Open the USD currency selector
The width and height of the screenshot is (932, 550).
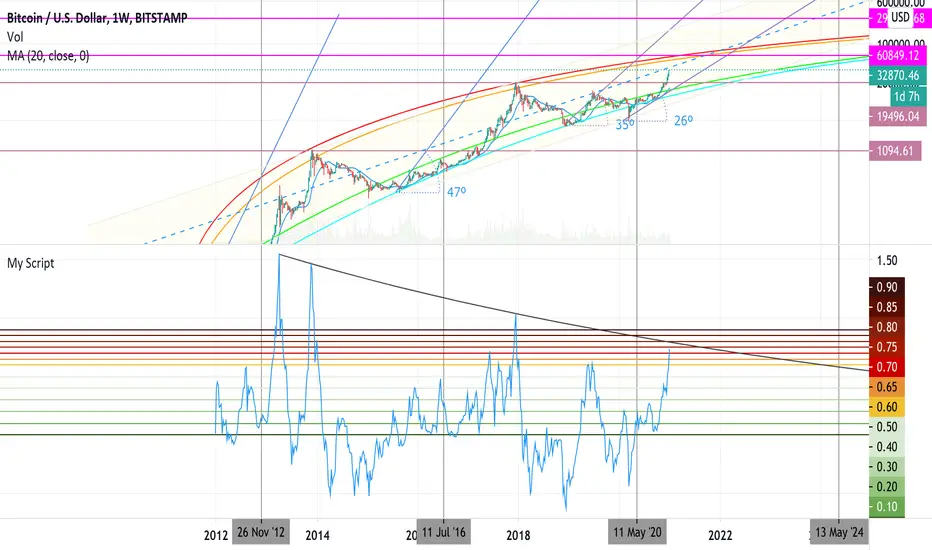click(900, 17)
